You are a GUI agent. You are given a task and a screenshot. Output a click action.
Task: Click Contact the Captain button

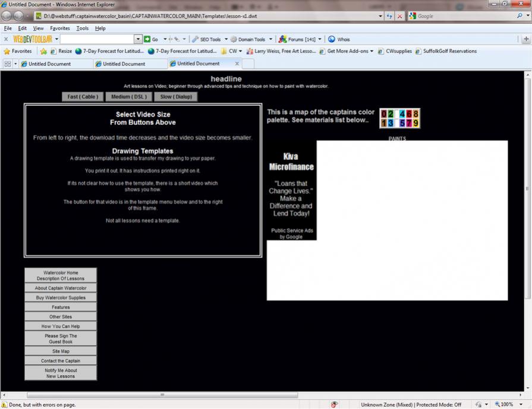[61, 361]
